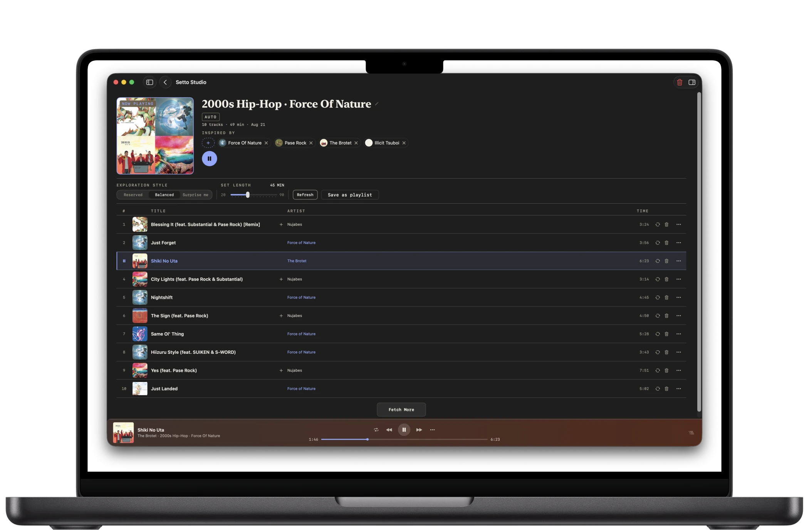Delete this set with red trash icon
809x532 pixels.
[680, 82]
